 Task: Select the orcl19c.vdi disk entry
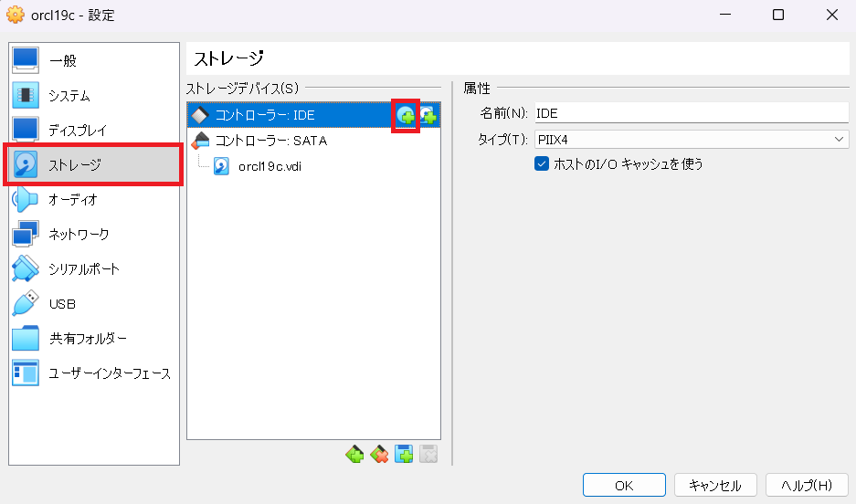(269, 166)
